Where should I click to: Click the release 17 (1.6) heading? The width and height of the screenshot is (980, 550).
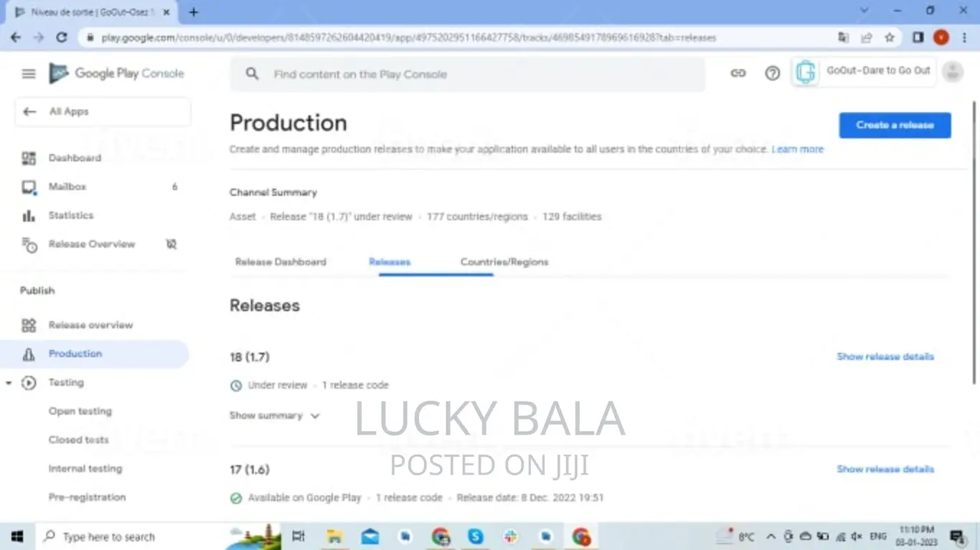point(250,470)
